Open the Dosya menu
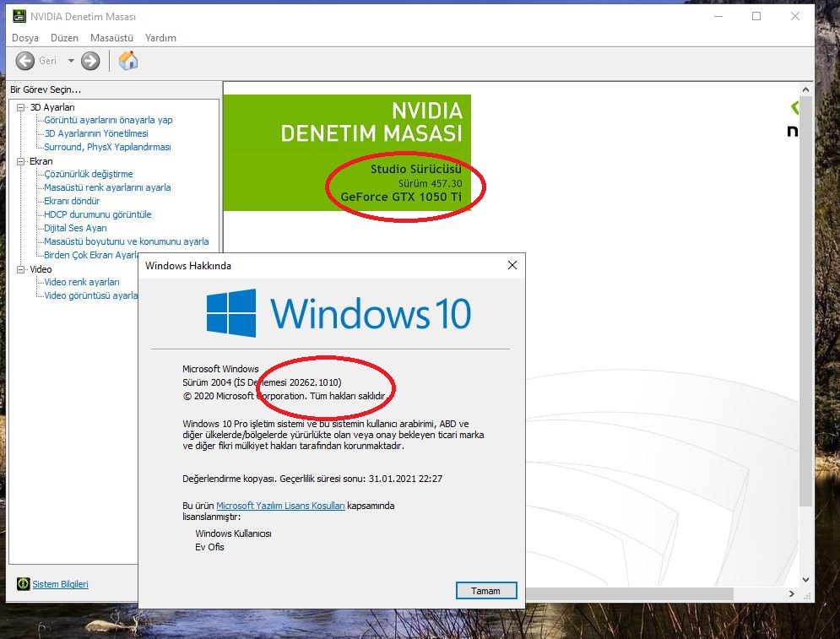 [25, 38]
